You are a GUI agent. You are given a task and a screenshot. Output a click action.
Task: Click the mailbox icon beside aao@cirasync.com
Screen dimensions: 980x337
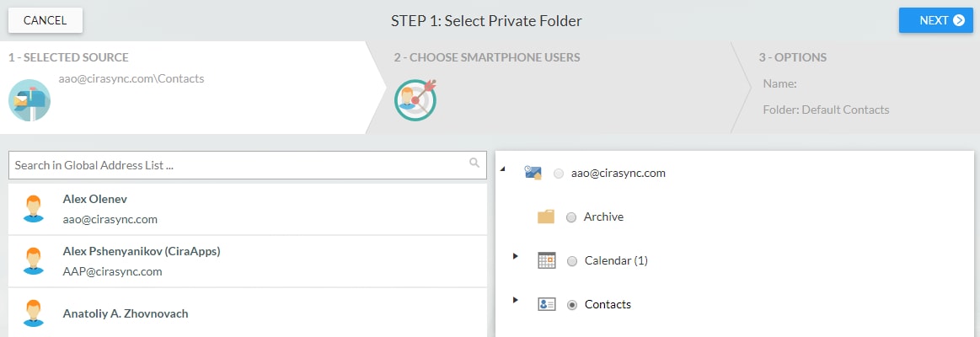point(533,174)
